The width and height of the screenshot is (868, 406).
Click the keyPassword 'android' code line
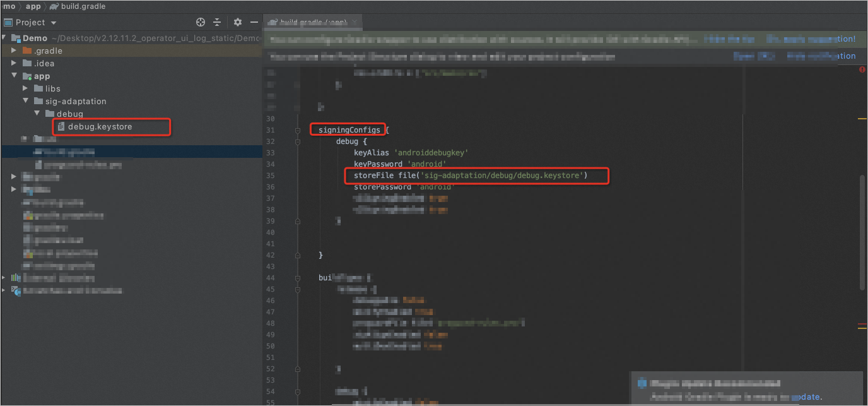[401, 164]
